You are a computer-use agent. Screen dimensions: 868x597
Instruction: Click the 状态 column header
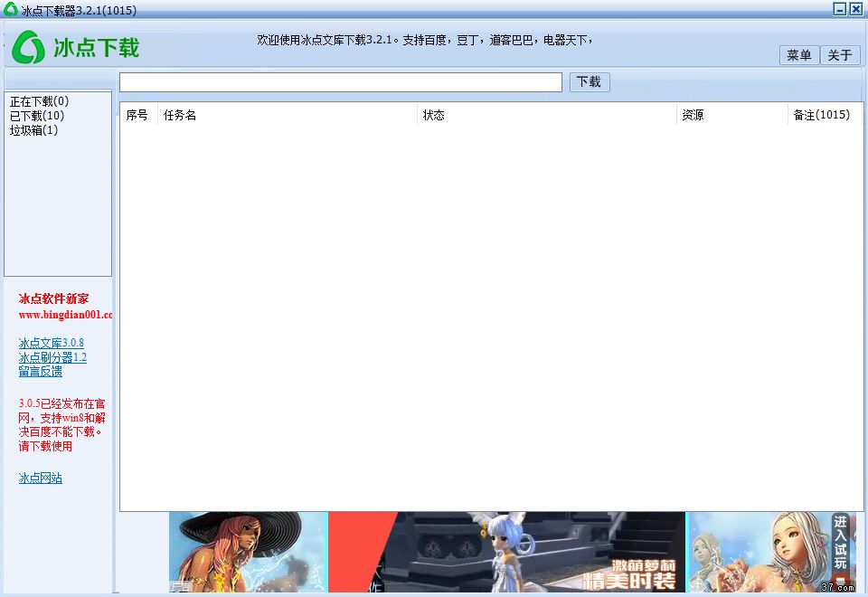pos(546,115)
